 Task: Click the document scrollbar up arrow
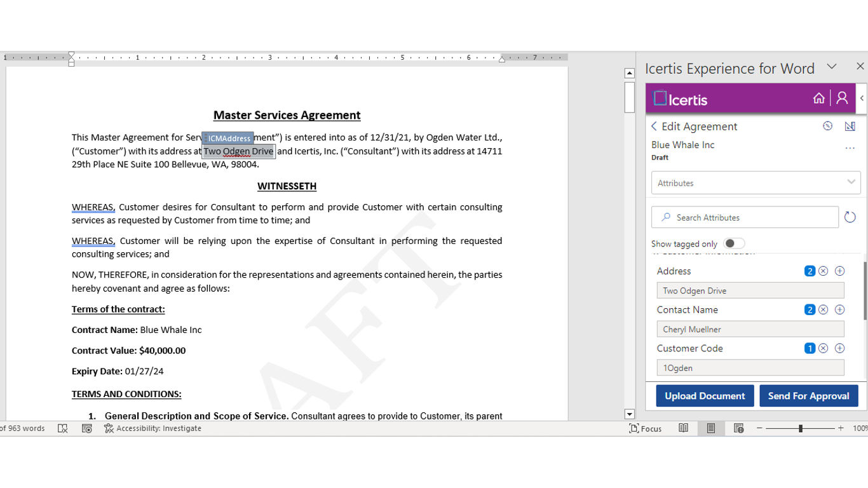click(629, 74)
